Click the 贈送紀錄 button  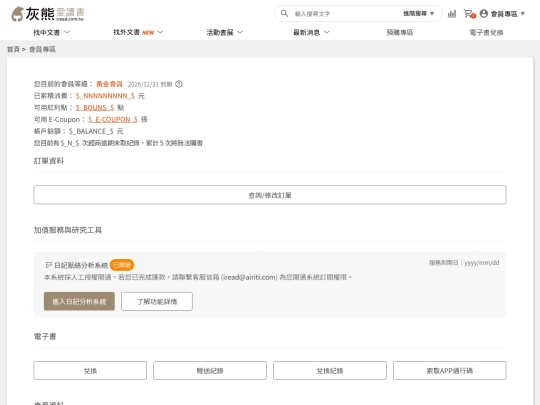tap(210, 371)
